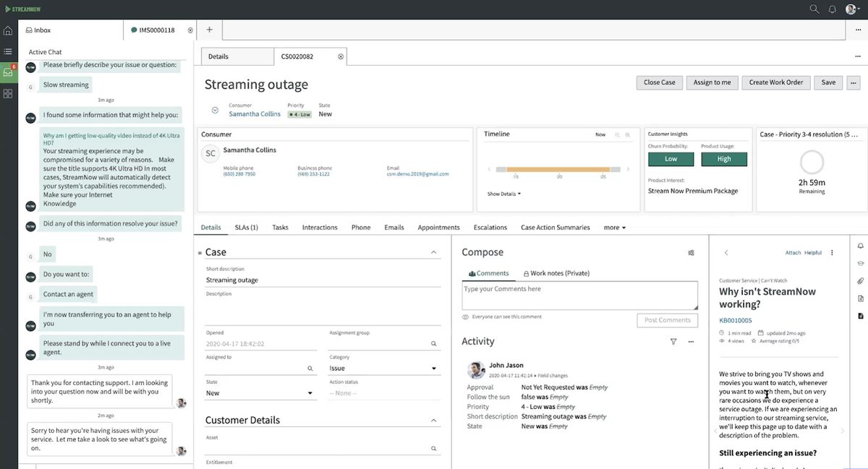Close the IMS0000118 tab
This screenshot has width=868, height=469.
click(x=190, y=30)
